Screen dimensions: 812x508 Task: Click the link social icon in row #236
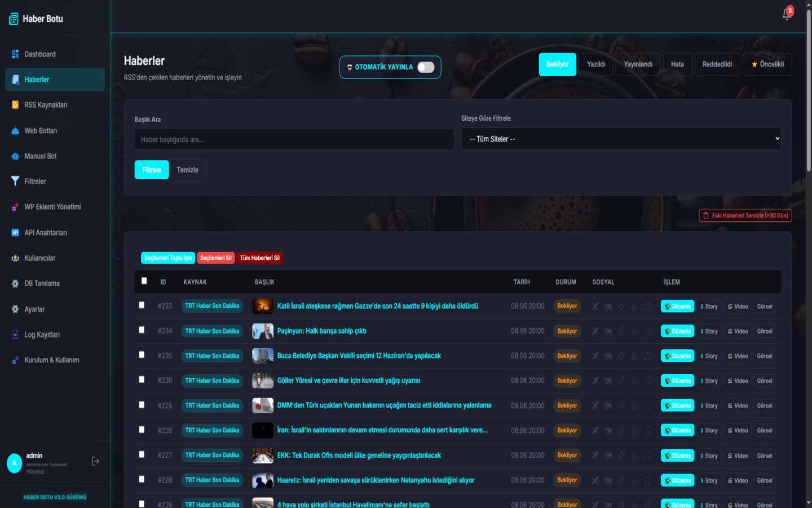pyautogui.click(x=621, y=381)
